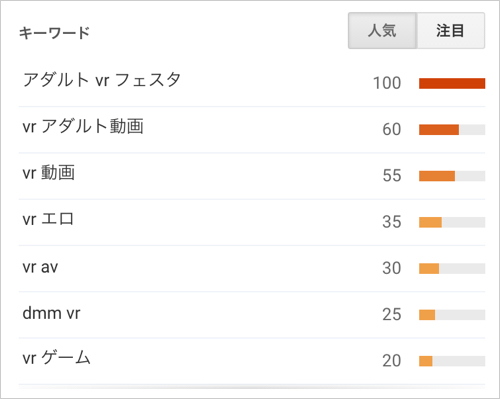Open the vr アダルト動画 keyword
This screenshot has height=399, width=500.
click(x=83, y=127)
